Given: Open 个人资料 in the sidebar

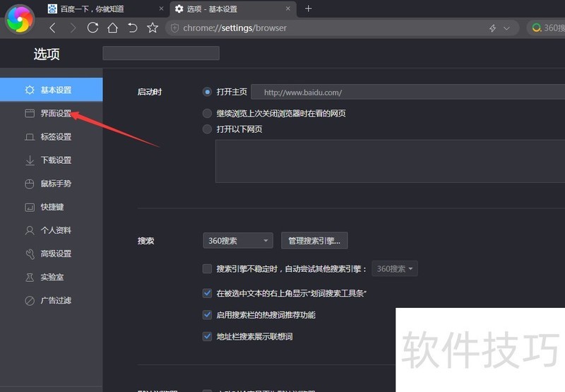Looking at the screenshot, I should (51, 230).
